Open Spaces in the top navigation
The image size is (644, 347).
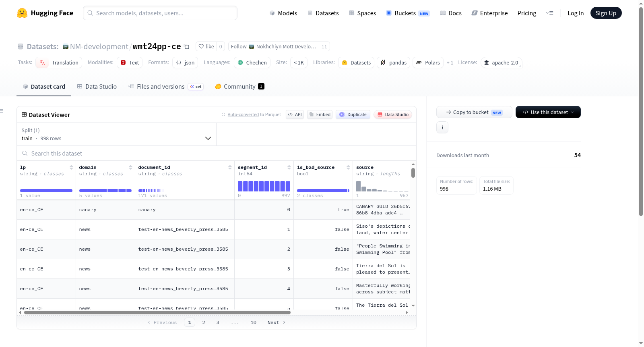(363, 13)
